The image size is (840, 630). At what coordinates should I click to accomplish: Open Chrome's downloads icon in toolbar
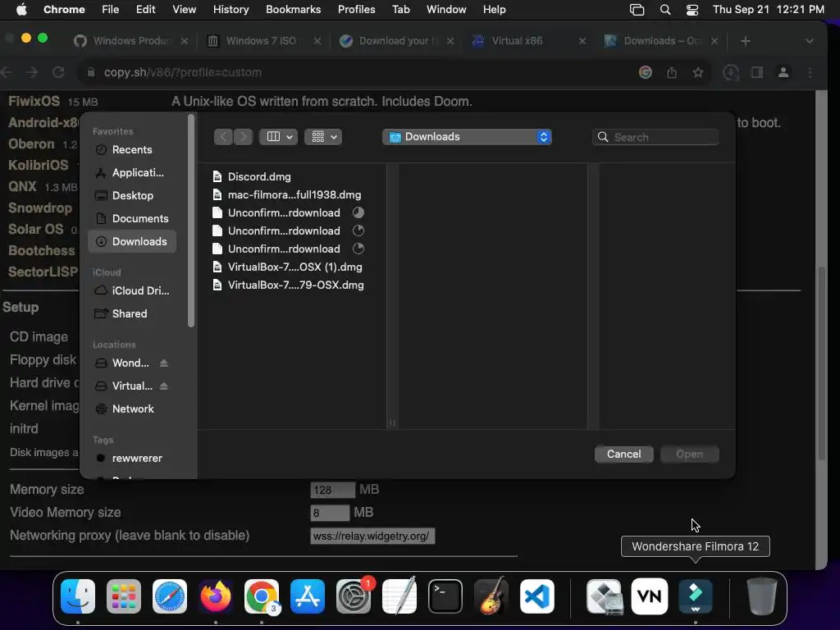(x=731, y=72)
